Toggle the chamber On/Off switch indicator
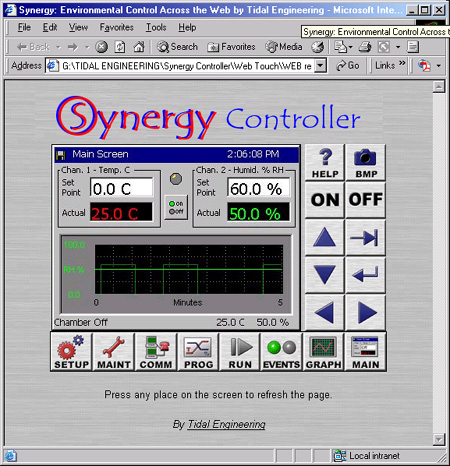The height and width of the screenshot is (466, 450). point(176,207)
